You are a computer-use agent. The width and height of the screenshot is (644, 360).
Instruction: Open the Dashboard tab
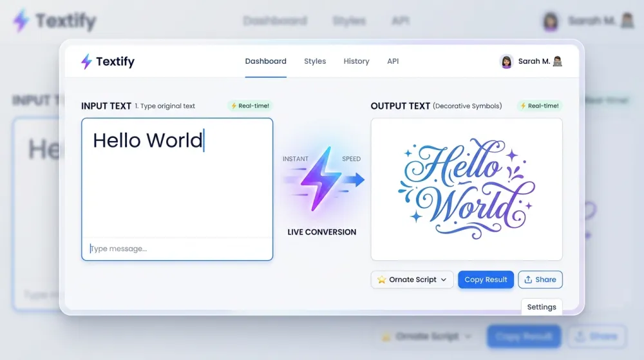click(266, 61)
